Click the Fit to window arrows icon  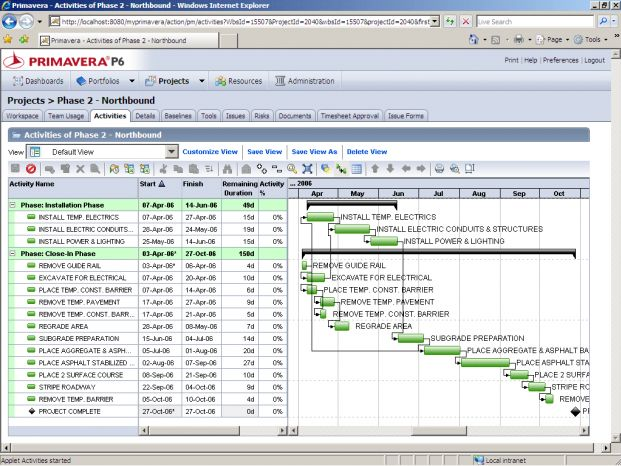pyautogui.click(x=307, y=169)
